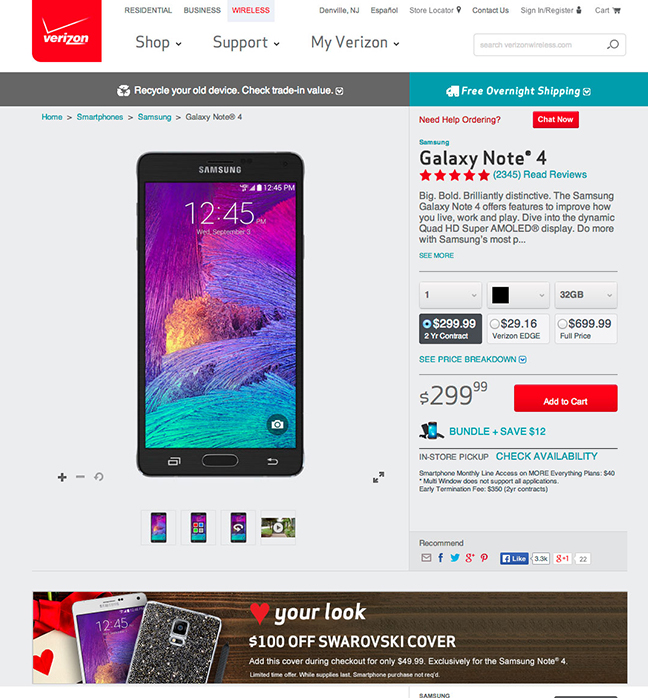Email this page with envelope icon
The width and height of the screenshot is (648, 698).
tap(426, 558)
